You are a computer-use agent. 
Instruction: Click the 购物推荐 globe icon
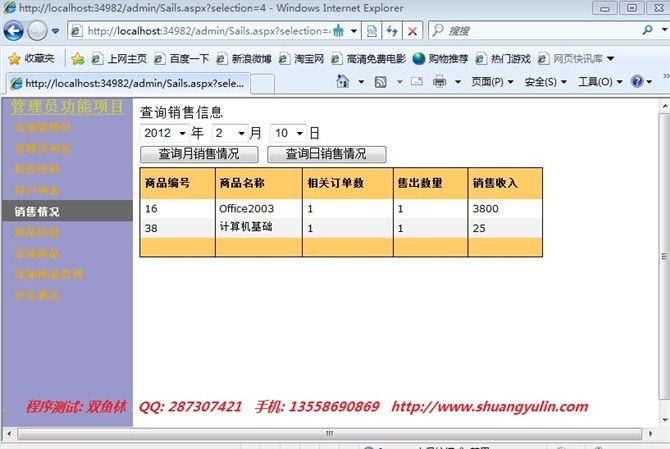419,59
